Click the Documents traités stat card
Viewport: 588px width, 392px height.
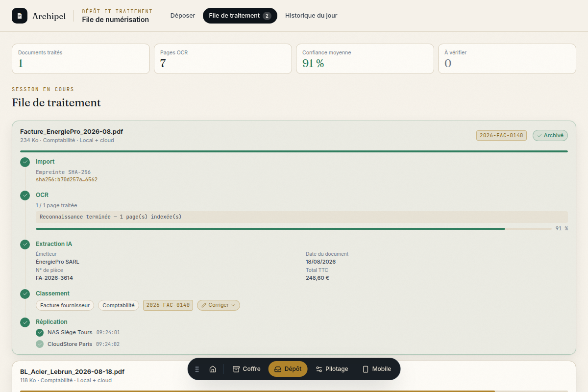point(81,59)
